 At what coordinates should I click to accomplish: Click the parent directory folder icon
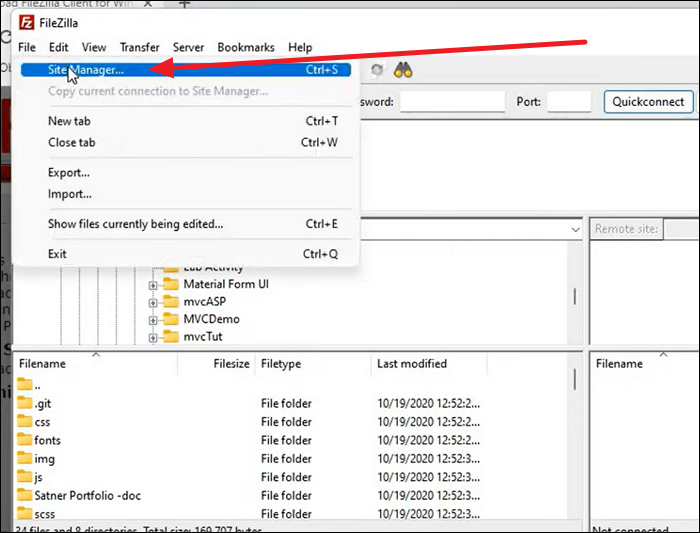pos(25,384)
